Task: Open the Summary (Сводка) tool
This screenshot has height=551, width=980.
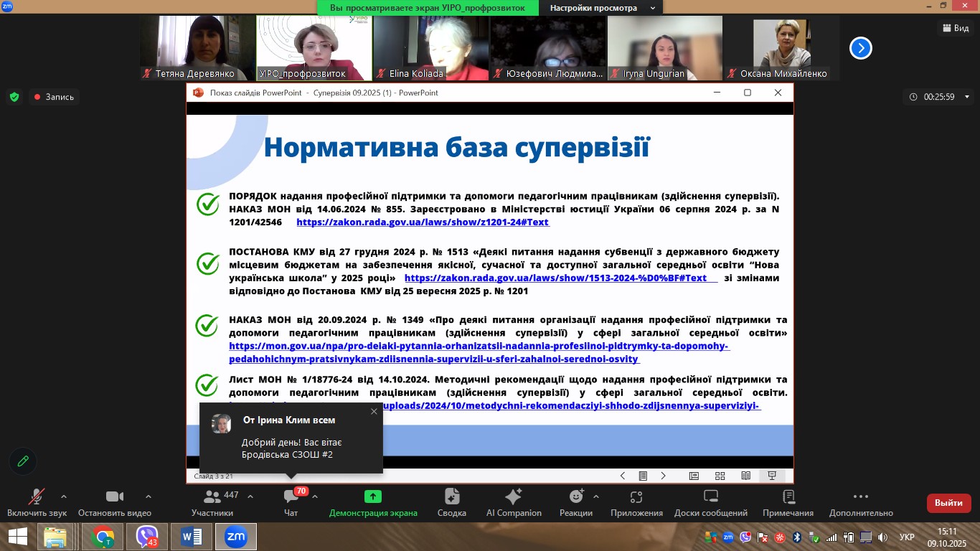Action: [x=452, y=502]
